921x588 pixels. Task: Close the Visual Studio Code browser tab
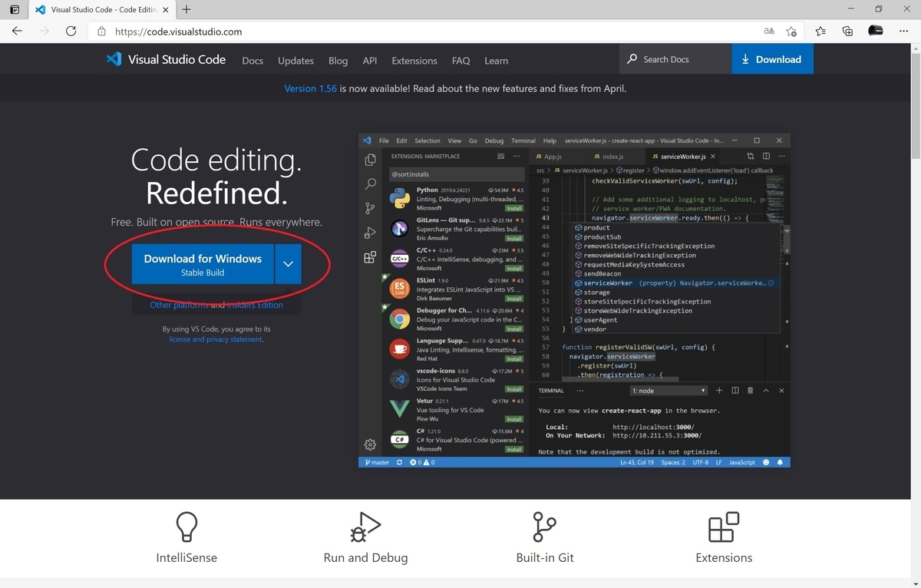[x=166, y=10]
